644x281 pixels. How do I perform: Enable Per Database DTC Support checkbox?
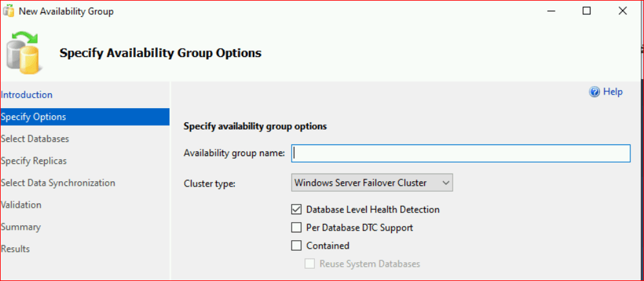tap(297, 228)
